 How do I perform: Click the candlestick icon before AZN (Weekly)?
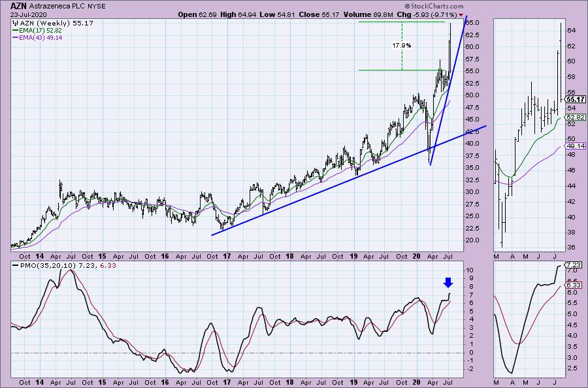tap(16, 24)
